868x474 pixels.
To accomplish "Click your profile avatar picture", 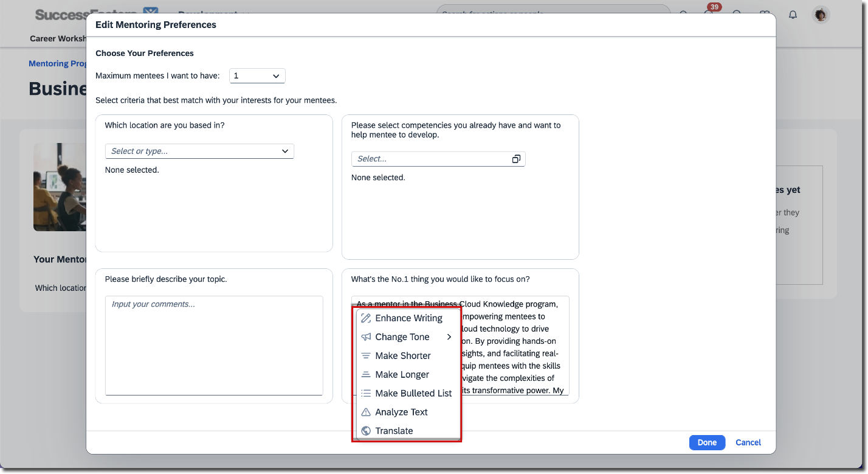I will pyautogui.click(x=821, y=15).
